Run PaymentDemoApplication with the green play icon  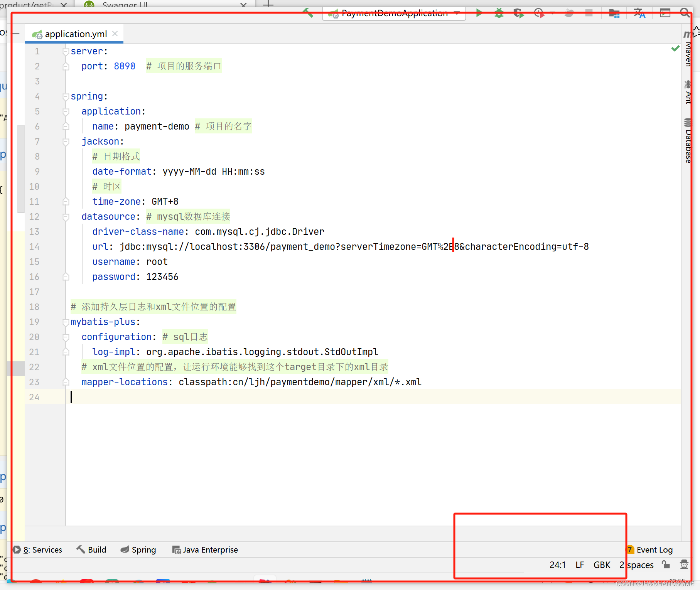coord(479,13)
